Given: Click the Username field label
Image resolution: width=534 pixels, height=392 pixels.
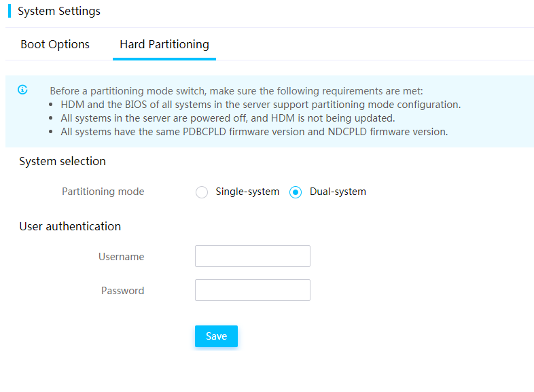Looking at the screenshot, I should point(121,256).
